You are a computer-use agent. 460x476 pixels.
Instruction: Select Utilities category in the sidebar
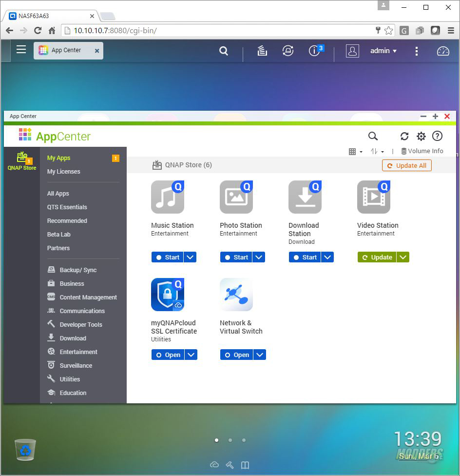pyautogui.click(x=64, y=379)
